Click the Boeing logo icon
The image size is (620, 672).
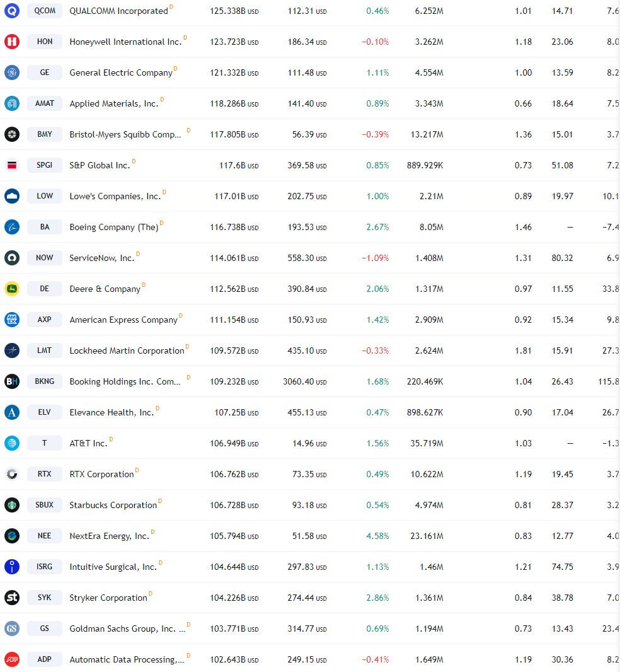[x=12, y=227]
